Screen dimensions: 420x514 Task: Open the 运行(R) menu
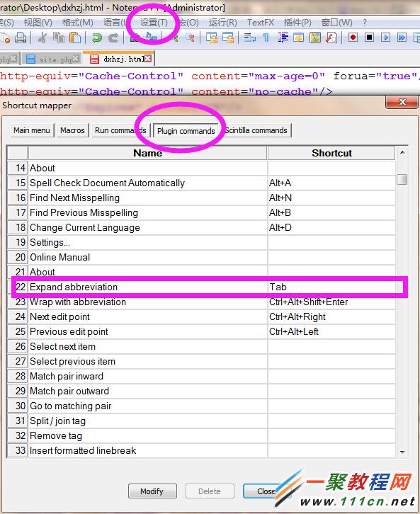click(222, 23)
